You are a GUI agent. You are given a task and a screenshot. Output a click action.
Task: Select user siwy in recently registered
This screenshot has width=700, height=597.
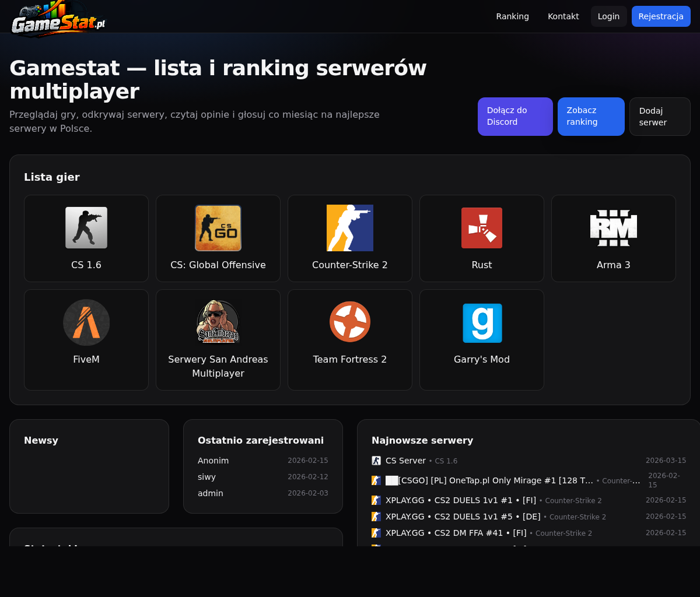coord(206,477)
